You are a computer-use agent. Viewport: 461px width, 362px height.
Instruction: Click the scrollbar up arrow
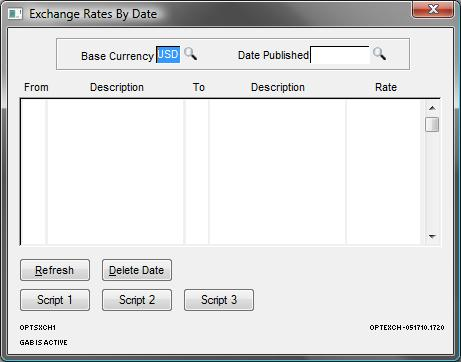click(x=432, y=108)
